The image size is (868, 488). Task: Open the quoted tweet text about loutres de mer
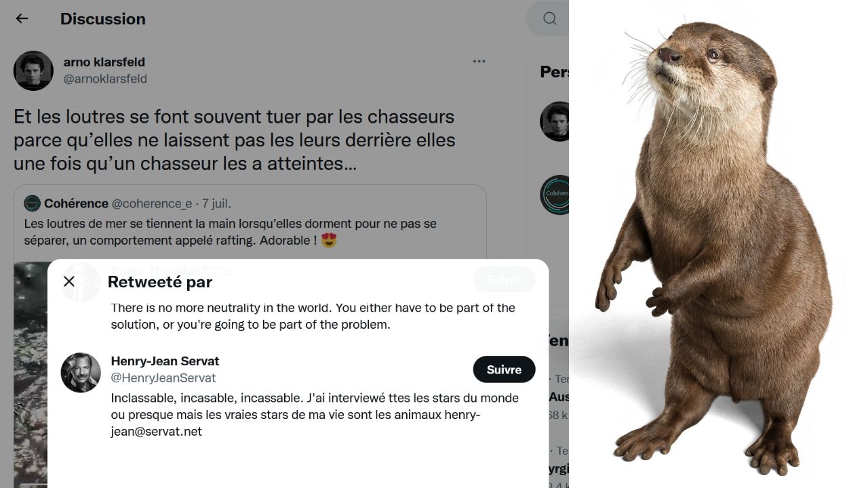coord(231,232)
